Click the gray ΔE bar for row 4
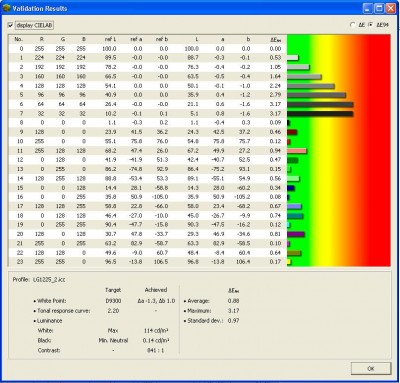 pyautogui.click(x=311, y=86)
